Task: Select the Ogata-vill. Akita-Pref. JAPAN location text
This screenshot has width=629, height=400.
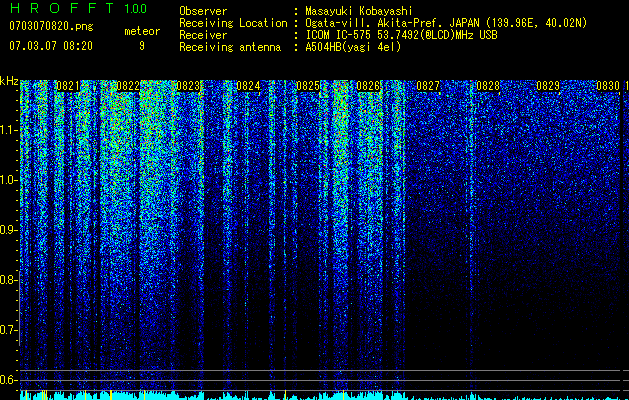Action: (446, 23)
